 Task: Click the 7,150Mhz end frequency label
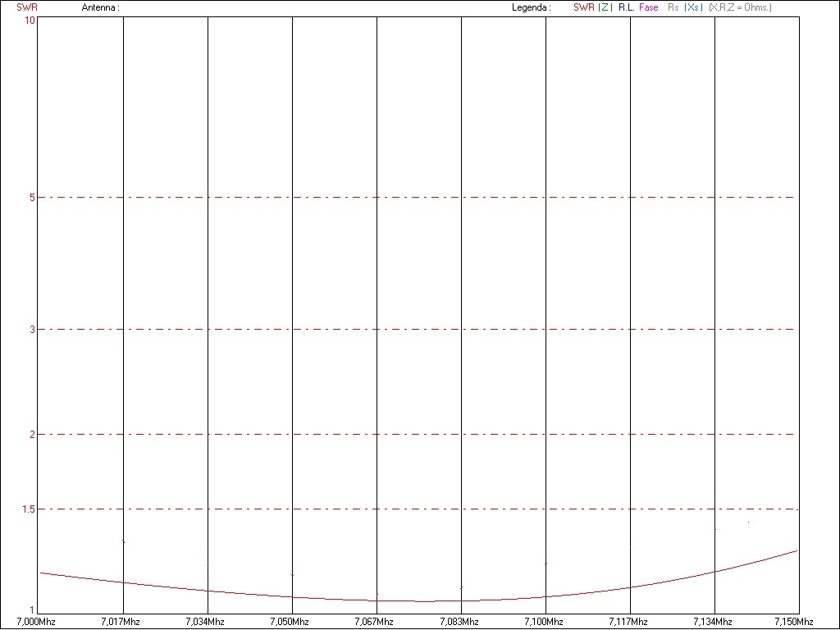pos(793,621)
